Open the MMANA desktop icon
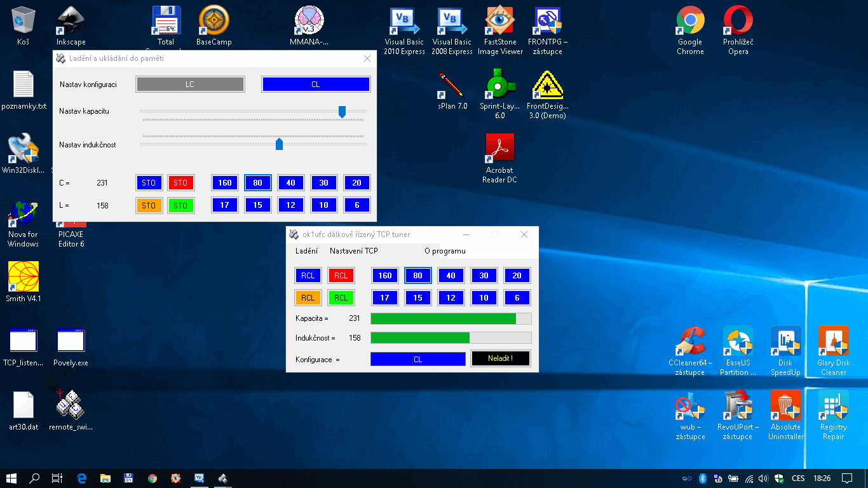 tap(309, 21)
